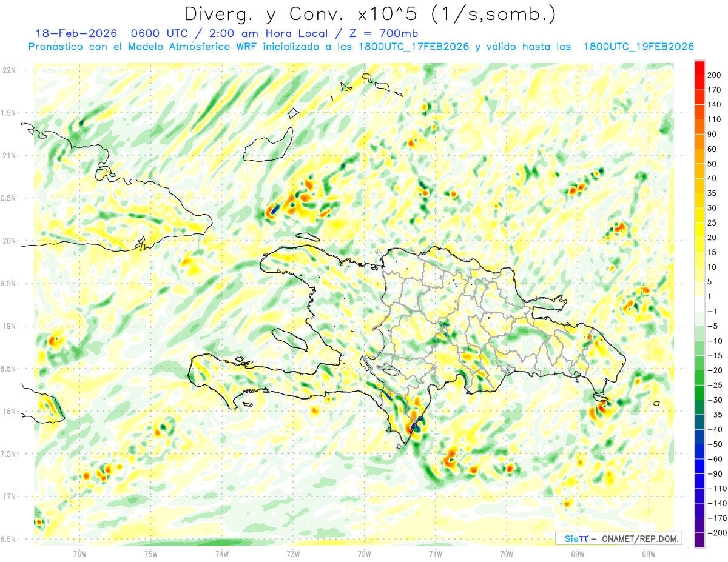Image resolution: width=728 pixels, height=562 pixels.
Task: Click the colorbar value '-15'
Action: [x=715, y=356]
